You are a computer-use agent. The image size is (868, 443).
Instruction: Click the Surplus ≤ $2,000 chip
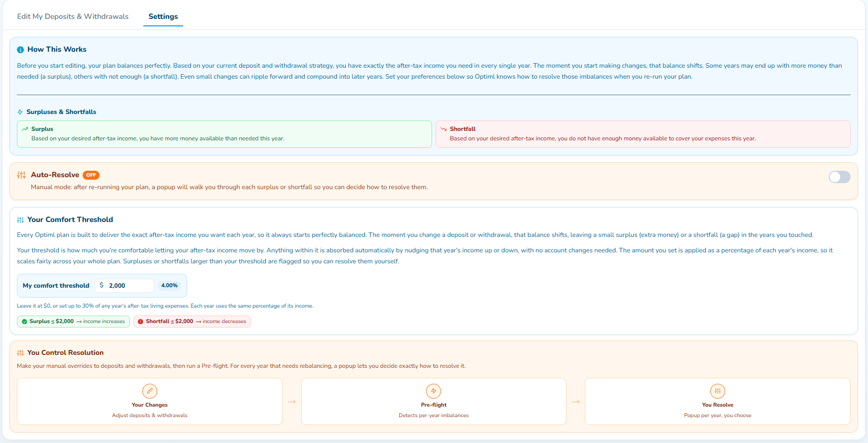point(74,322)
